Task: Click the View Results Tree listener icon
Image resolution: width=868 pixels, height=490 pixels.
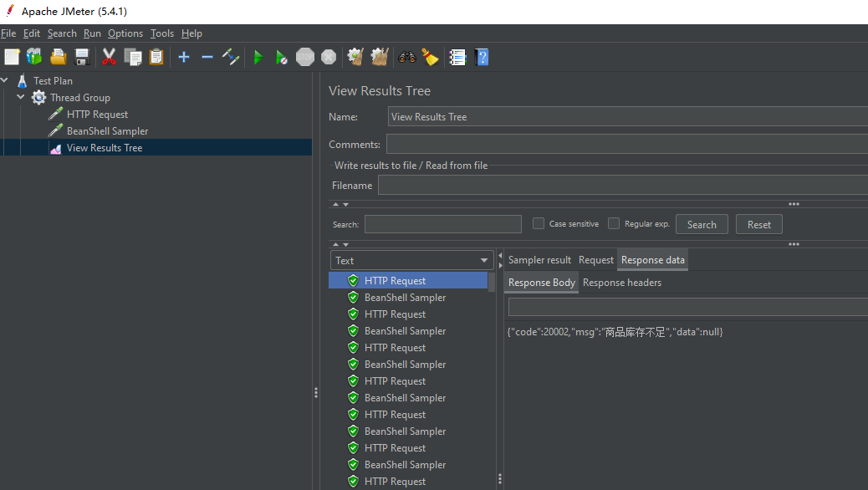Action: click(x=55, y=148)
